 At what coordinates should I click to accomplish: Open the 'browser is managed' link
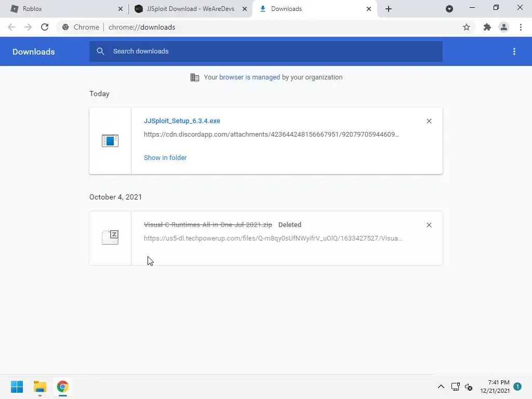pos(249,77)
